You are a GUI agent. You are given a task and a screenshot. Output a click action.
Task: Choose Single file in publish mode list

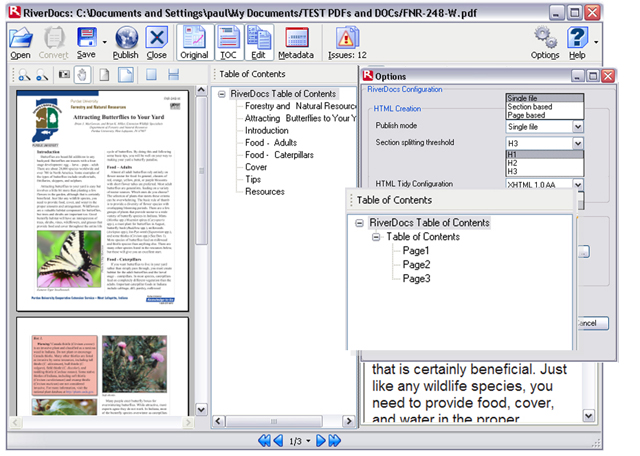pyautogui.click(x=545, y=98)
